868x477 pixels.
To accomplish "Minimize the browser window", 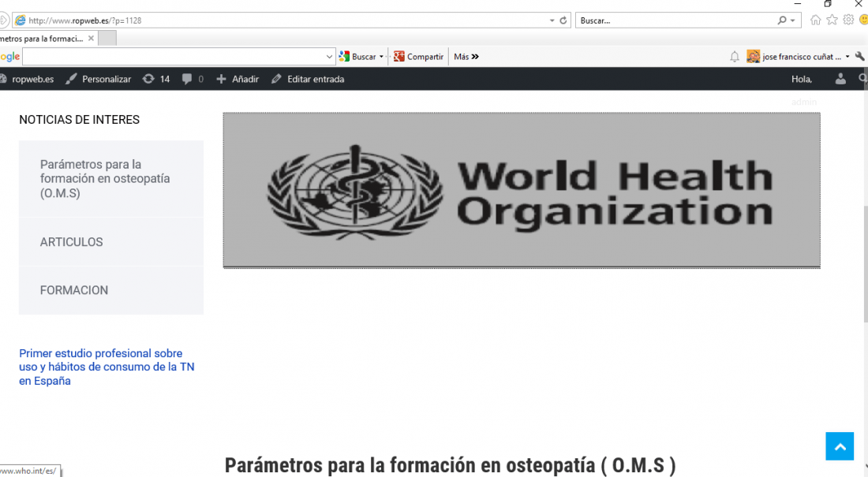I will 798,4.
